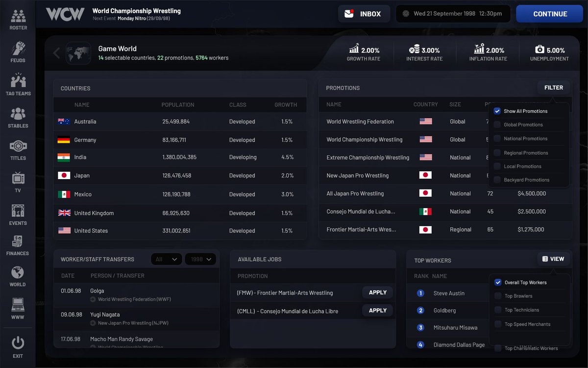Open the All transfers type dropdown
The height and width of the screenshot is (368, 588).
[167, 259]
